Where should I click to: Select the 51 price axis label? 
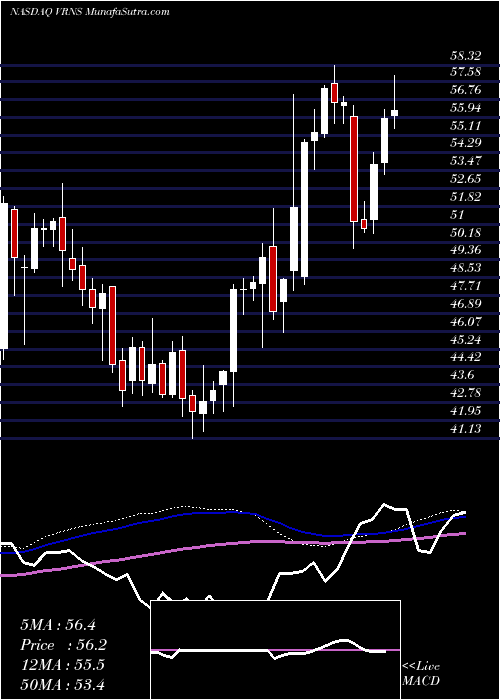point(458,214)
